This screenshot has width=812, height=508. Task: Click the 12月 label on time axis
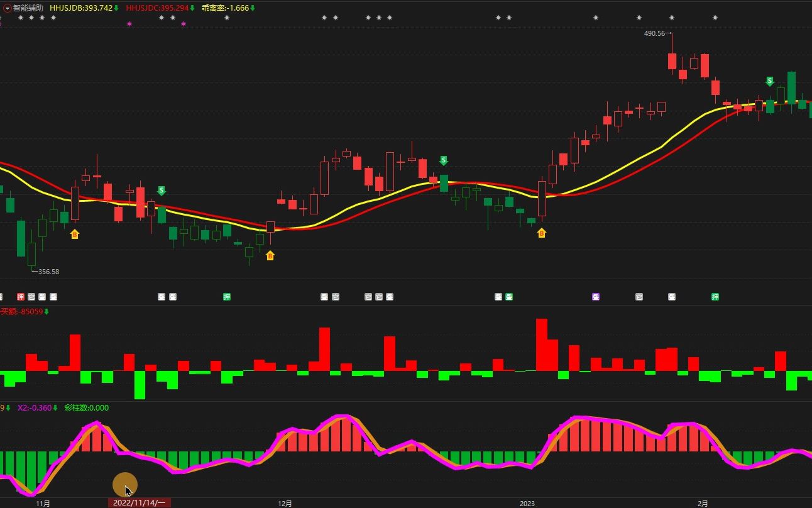pos(285,504)
